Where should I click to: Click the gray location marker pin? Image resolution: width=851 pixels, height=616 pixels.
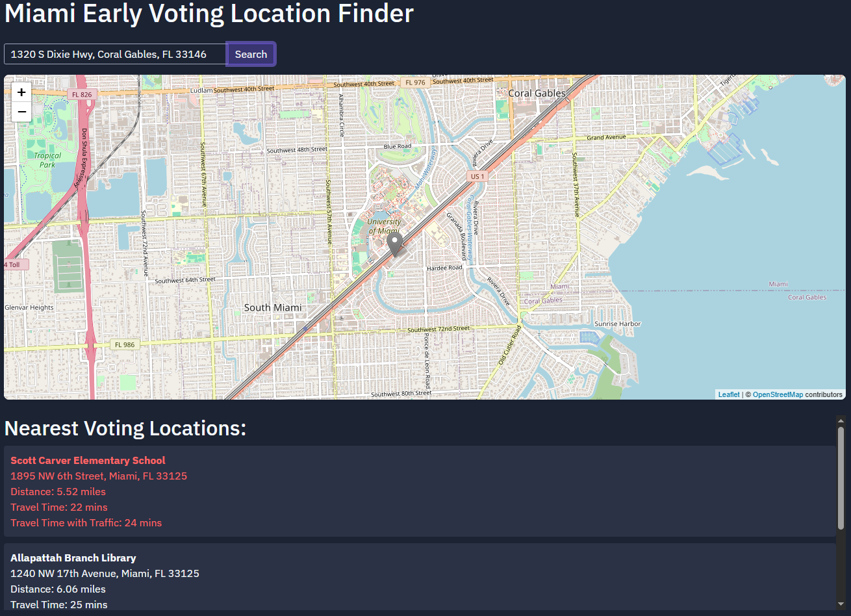pos(394,244)
